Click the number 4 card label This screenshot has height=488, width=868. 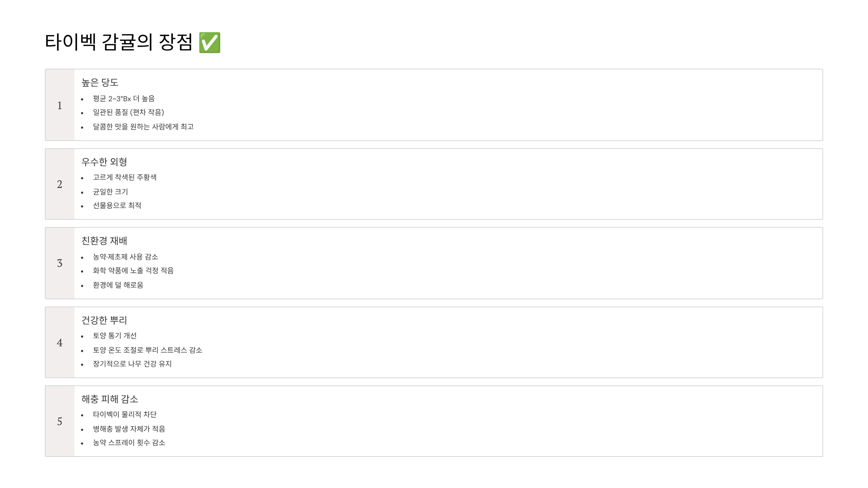(60, 343)
